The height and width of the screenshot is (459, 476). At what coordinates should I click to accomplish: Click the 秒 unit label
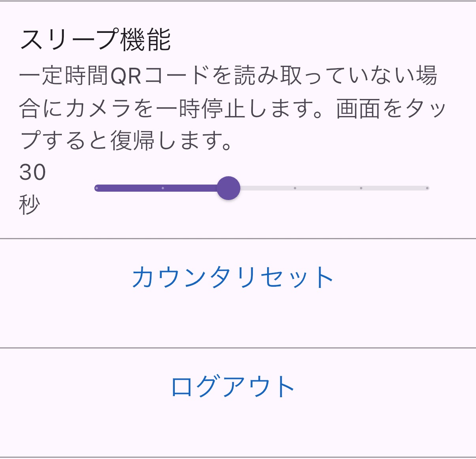[x=29, y=204]
